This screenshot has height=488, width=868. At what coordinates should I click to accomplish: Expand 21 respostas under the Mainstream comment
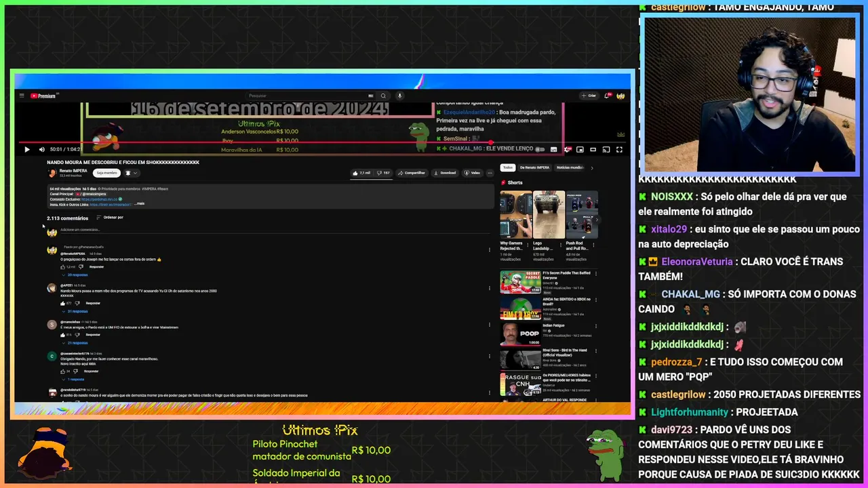[x=76, y=343]
